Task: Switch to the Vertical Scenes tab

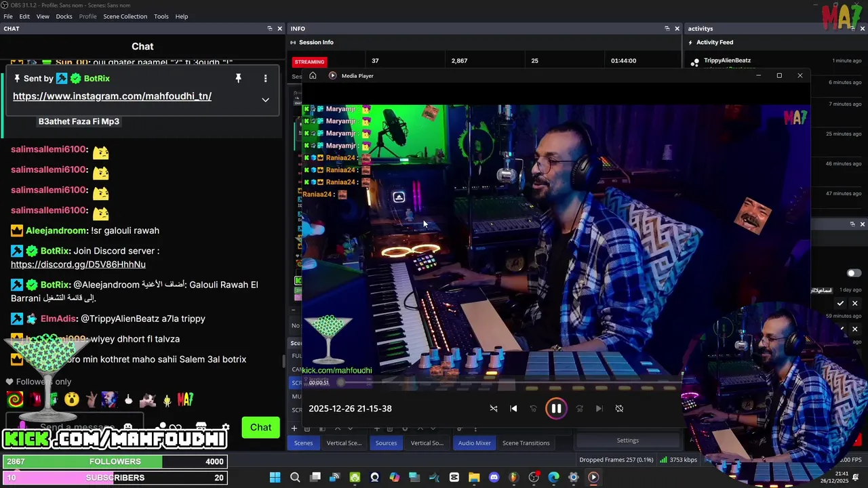Action: pos(344,443)
